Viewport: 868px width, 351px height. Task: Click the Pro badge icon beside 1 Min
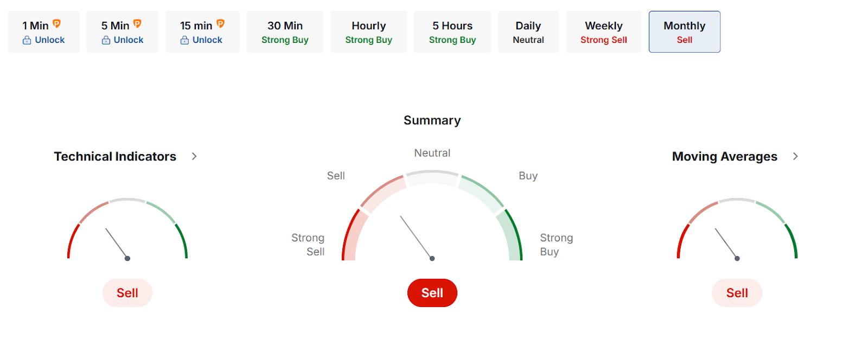pos(56,24)
